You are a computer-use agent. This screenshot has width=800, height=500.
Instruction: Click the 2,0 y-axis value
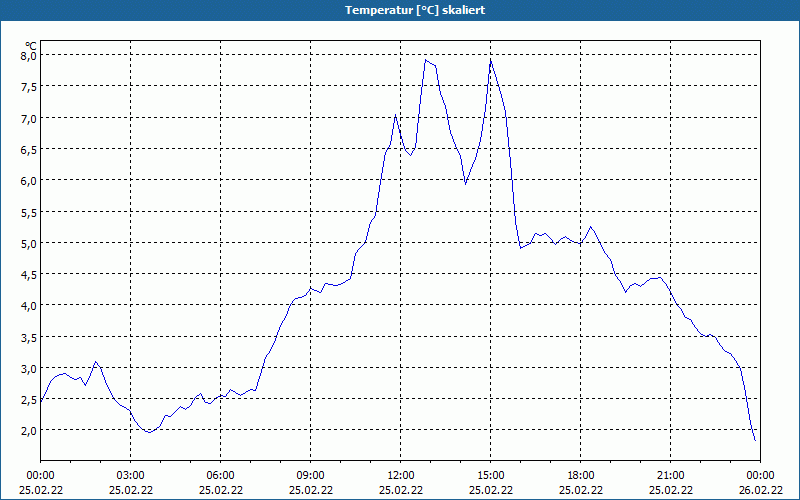(x=30, y=430)
